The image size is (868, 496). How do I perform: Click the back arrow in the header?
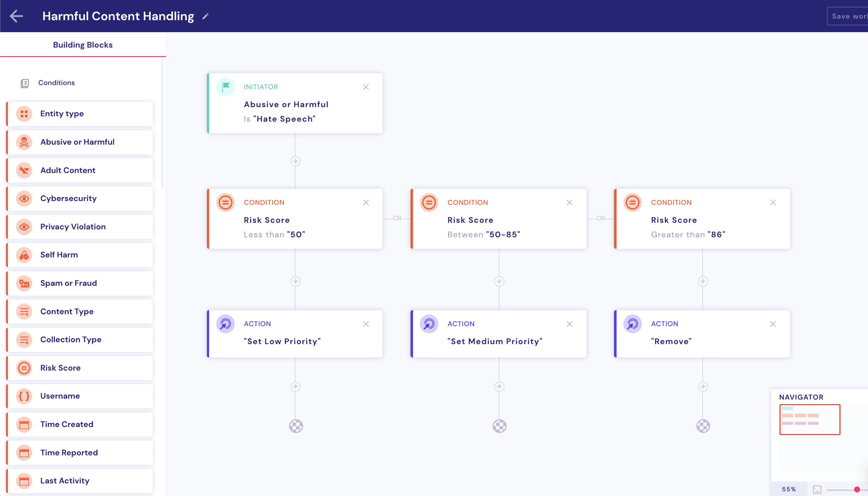(16, 16)
